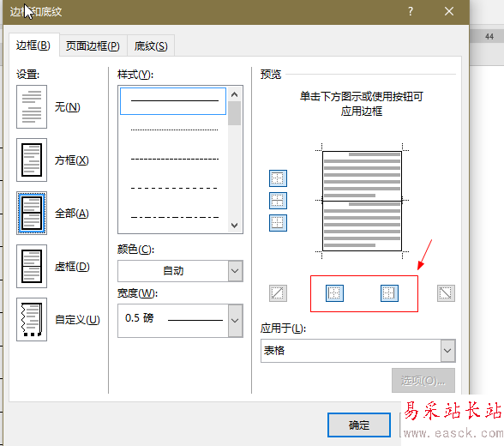Select the 自定义(U) custom border setting icon
This screenshot has height=446, width=504.
click(x=32, y=319)
